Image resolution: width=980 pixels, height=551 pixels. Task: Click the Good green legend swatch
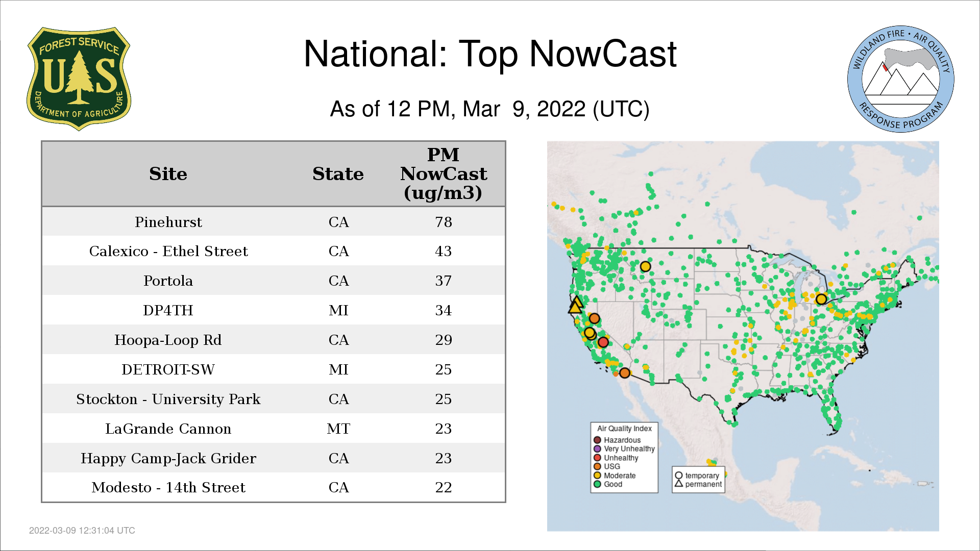(x=597, y=484)
